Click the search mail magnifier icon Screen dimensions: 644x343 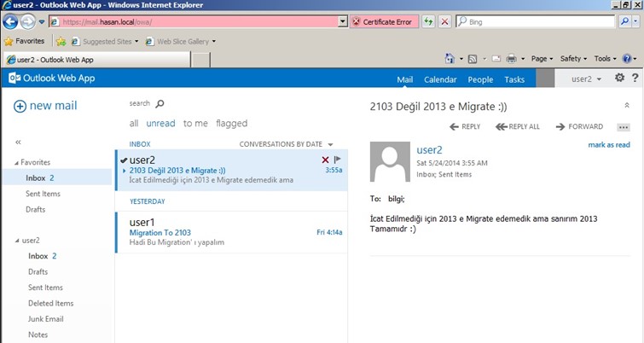pos(160,103)
